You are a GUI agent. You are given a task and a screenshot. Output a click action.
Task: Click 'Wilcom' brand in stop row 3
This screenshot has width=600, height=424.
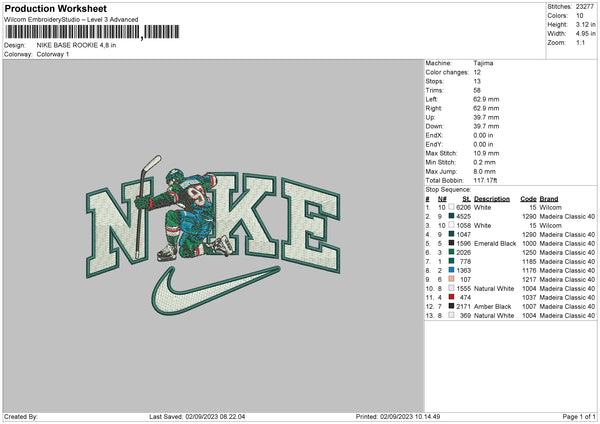(x=550, y=225)
